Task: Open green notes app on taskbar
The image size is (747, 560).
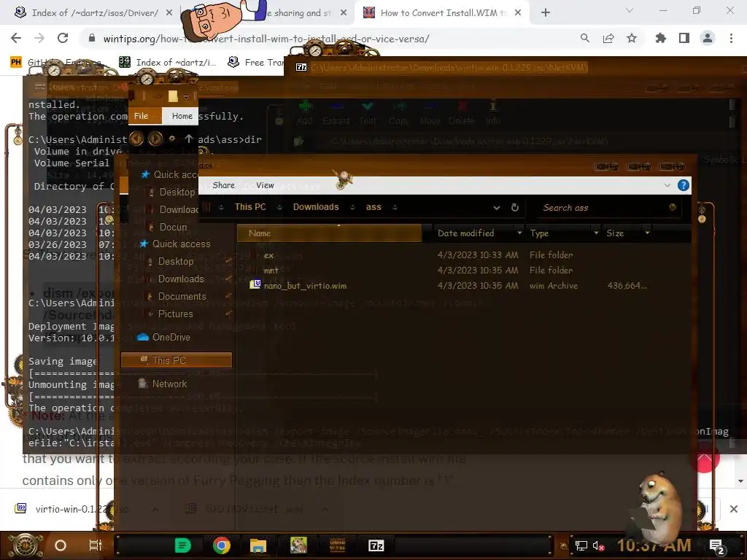Action: pos(182,545)
